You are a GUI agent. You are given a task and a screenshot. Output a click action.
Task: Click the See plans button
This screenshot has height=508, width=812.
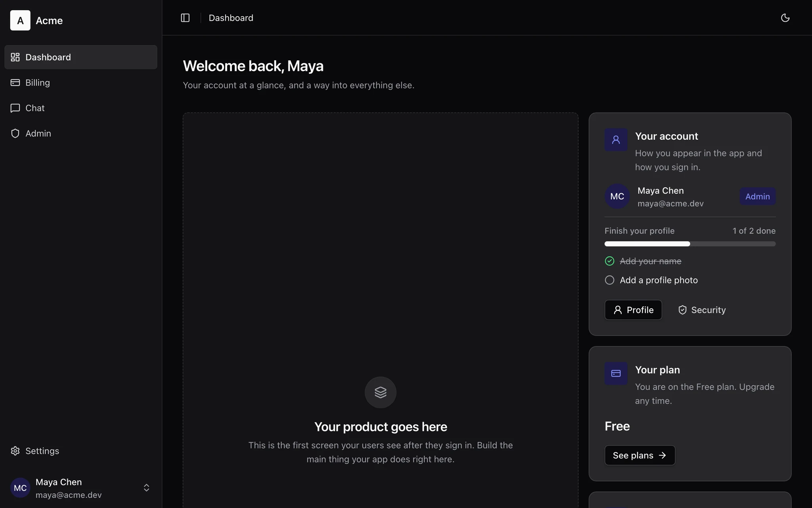click(640, 455)
